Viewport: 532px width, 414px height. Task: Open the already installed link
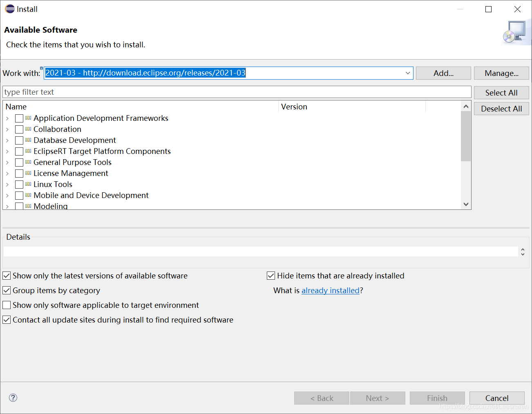(x=330, y=290)
